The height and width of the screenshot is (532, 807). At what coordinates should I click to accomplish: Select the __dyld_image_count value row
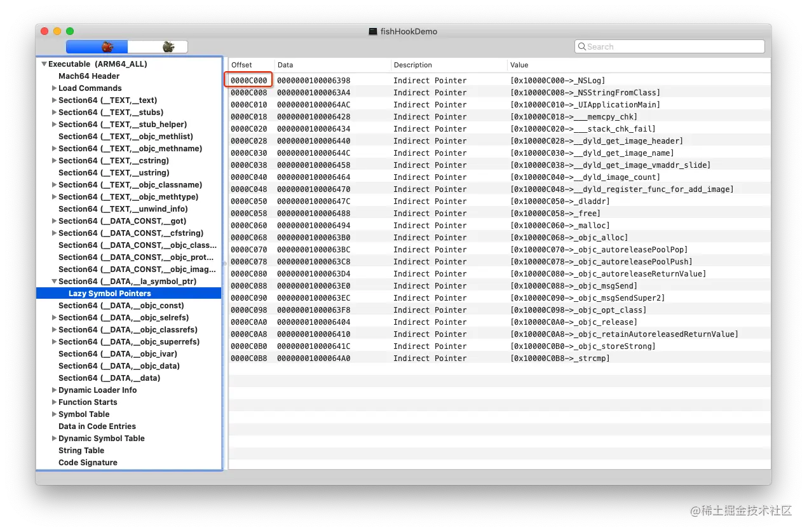(585, 177)
